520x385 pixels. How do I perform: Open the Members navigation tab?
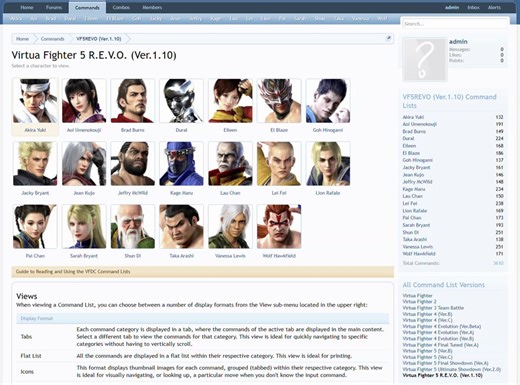[x=152, y=7]
